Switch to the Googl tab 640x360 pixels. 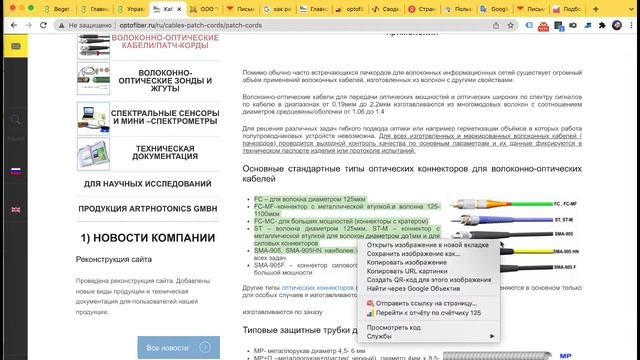tap(495, 9)
